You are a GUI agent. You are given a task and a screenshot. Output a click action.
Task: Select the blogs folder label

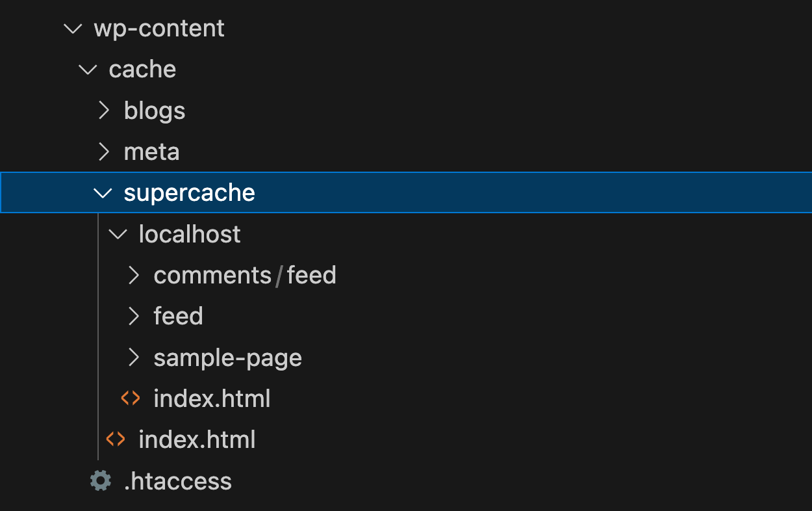(155, 111)
